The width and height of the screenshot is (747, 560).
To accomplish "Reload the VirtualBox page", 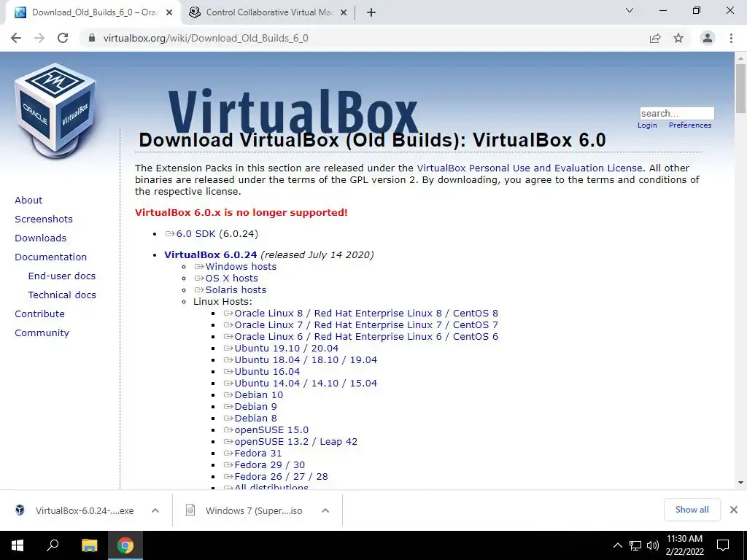I will (x=63, y=38).
